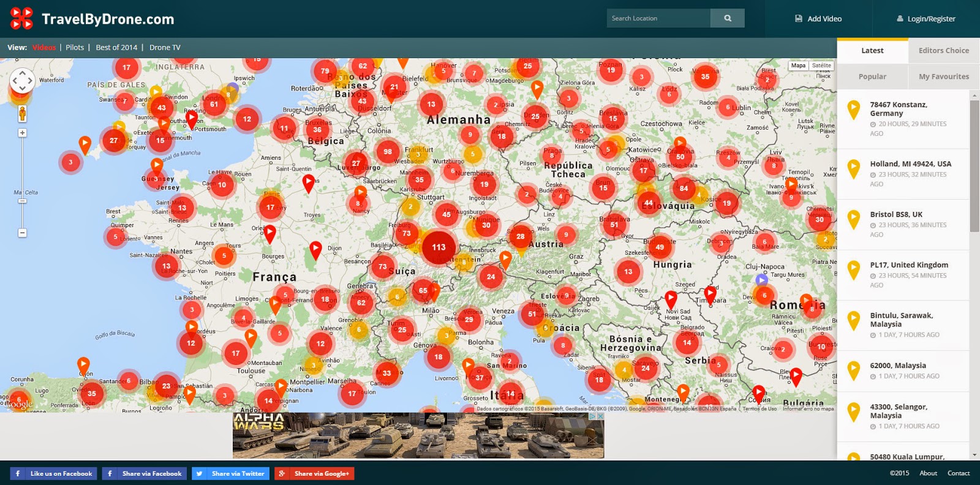Image resolution: width=980 pixels, height=485 pixels.
Task: Close the ad banner
Action: 600,416
